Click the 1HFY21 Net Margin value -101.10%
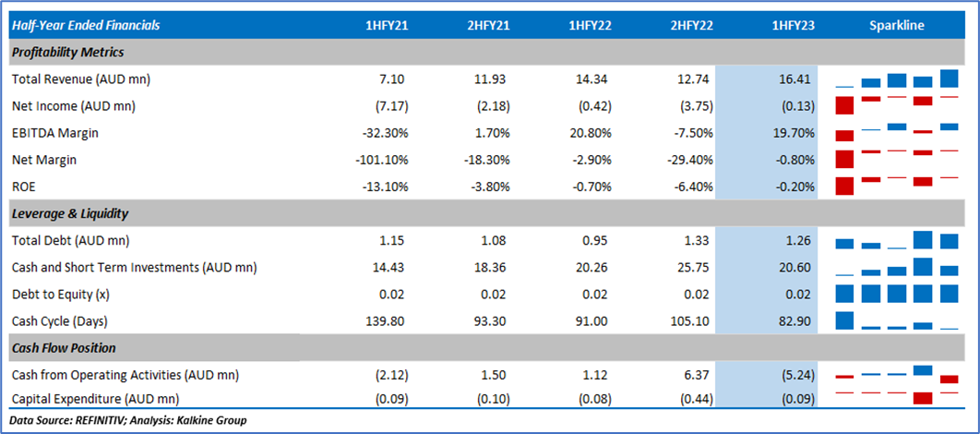 pyautogui.click(x=381, y=160)
